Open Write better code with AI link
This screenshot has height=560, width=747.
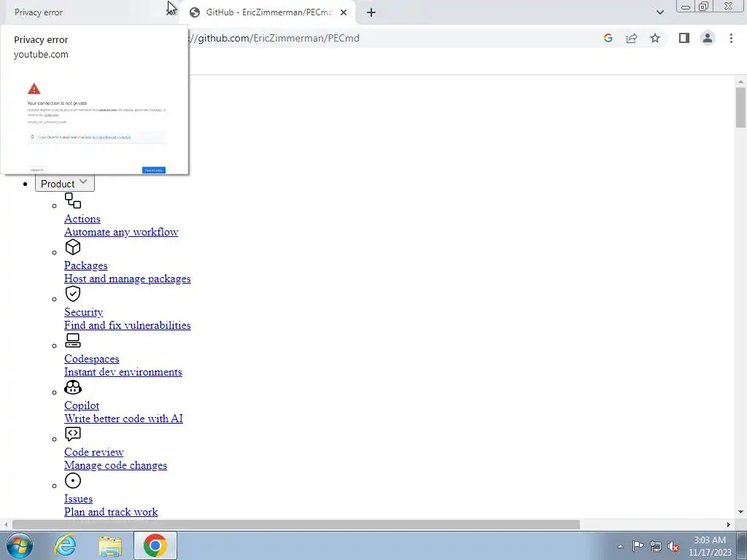pos(123,419)
